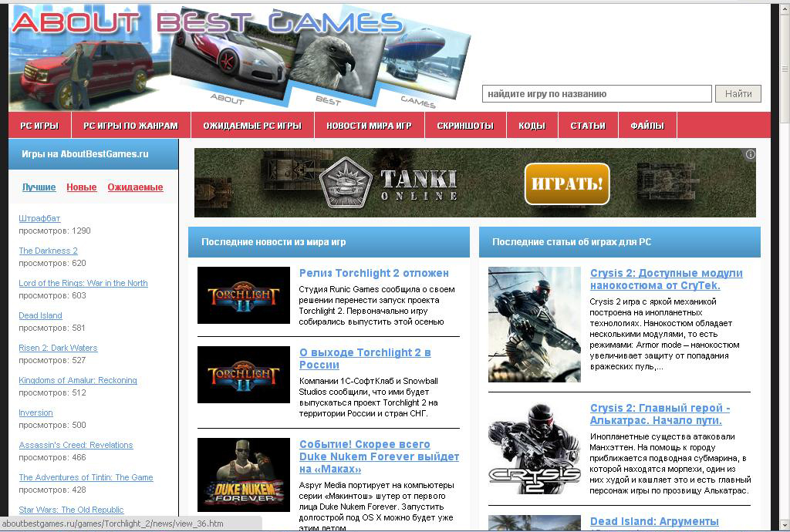Viewport: 790px width, 532px height.
Task: Click the Crysis 2 nanosuit soldier thumbnail
Action: point(534,325)
